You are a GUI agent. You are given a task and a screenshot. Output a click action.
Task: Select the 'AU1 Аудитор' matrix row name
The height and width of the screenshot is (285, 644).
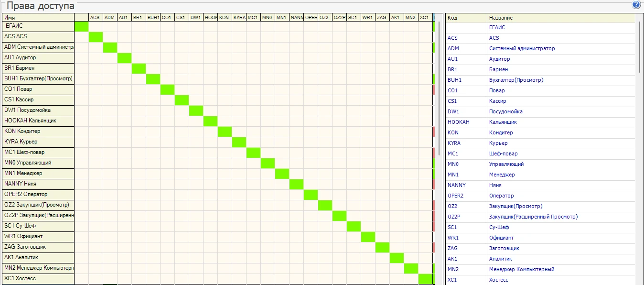[x=38, y=58]
